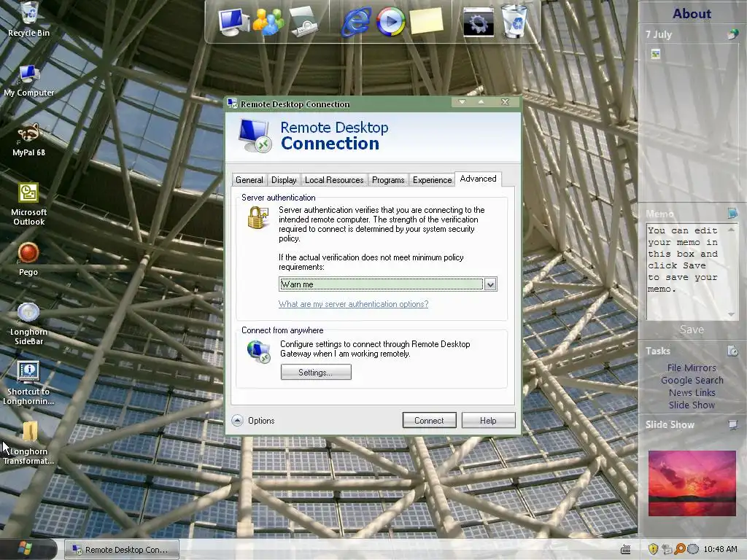Select the Advanced tab
The height and width of the screenshot is (560, 747).
click(478, 179)
